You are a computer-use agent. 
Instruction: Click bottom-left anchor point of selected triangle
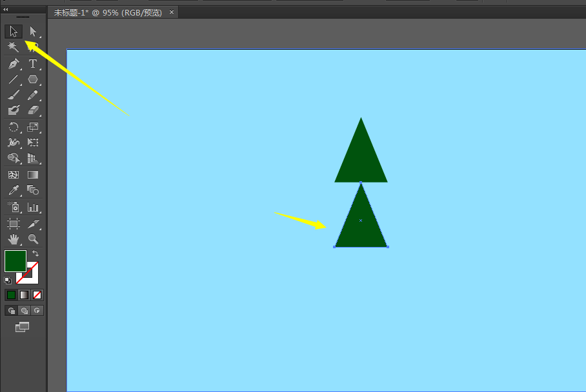334,247
